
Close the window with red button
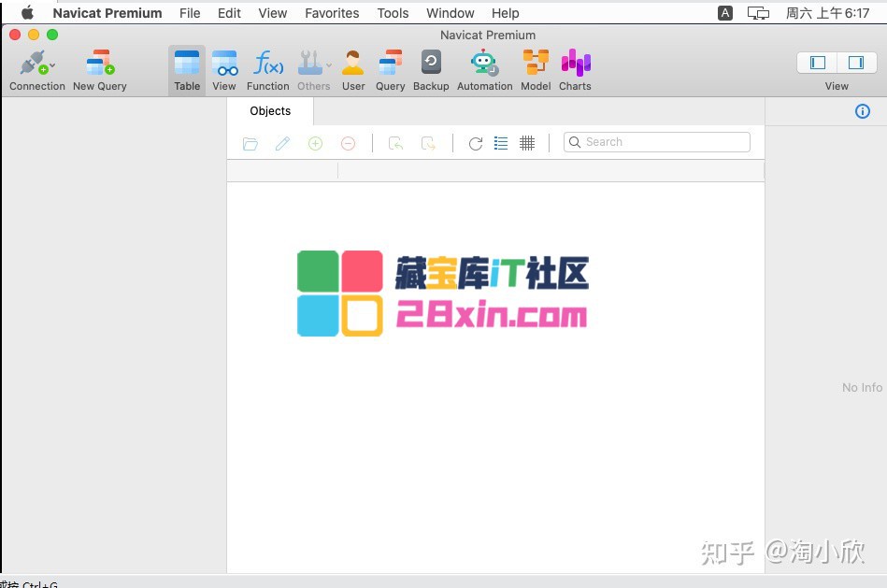tap(15, 35)
